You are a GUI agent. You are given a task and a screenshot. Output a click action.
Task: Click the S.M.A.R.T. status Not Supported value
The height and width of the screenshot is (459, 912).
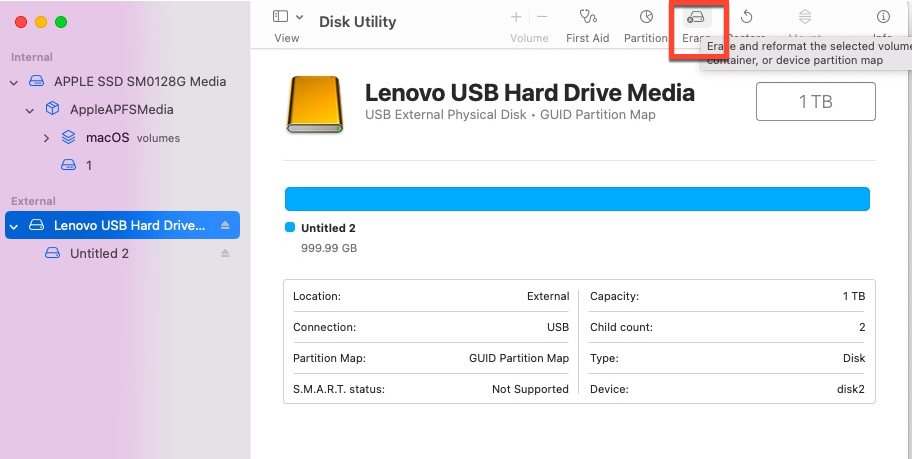[530, 389]
